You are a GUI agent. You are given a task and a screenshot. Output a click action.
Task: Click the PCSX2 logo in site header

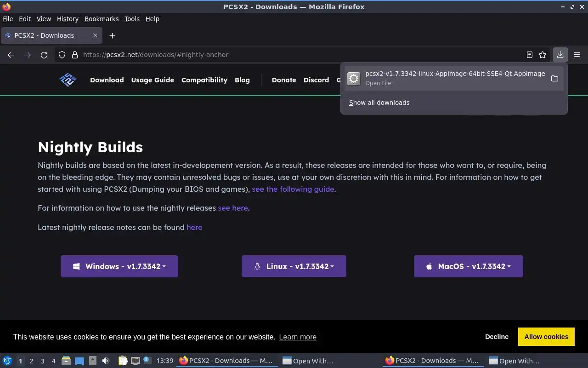(68, 80)
